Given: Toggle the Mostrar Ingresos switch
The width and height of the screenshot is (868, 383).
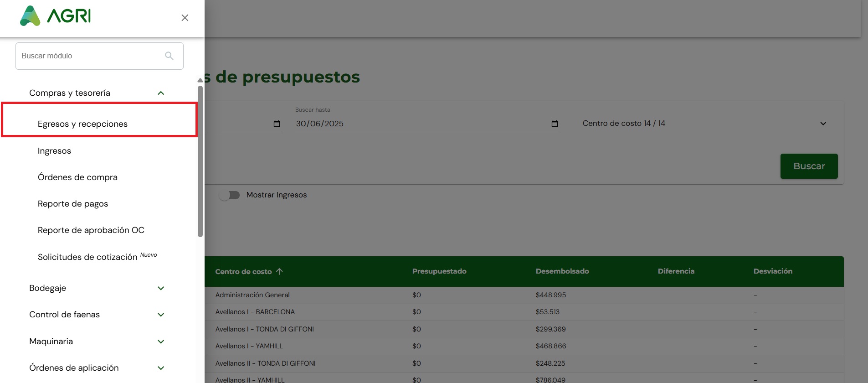Looking at the screenshot, I should (x=229, y=195).
